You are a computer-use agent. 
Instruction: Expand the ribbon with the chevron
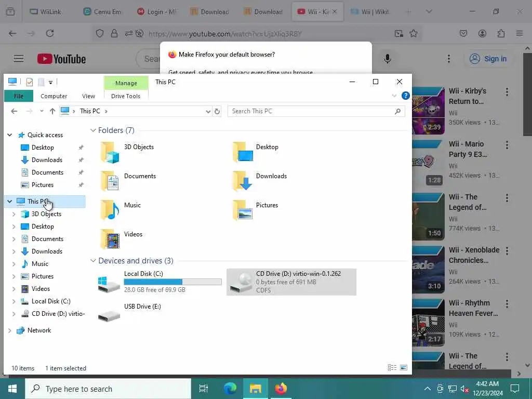[x=394, y=96]
